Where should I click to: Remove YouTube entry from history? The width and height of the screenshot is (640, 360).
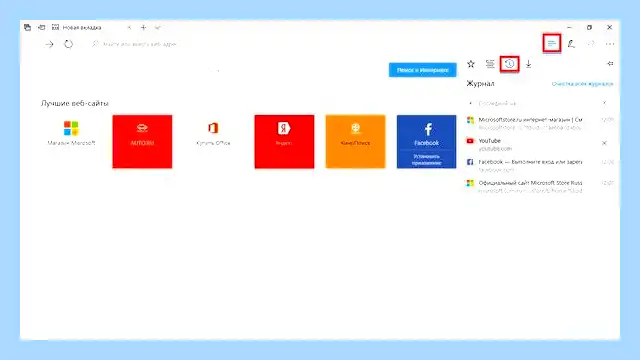604,143
